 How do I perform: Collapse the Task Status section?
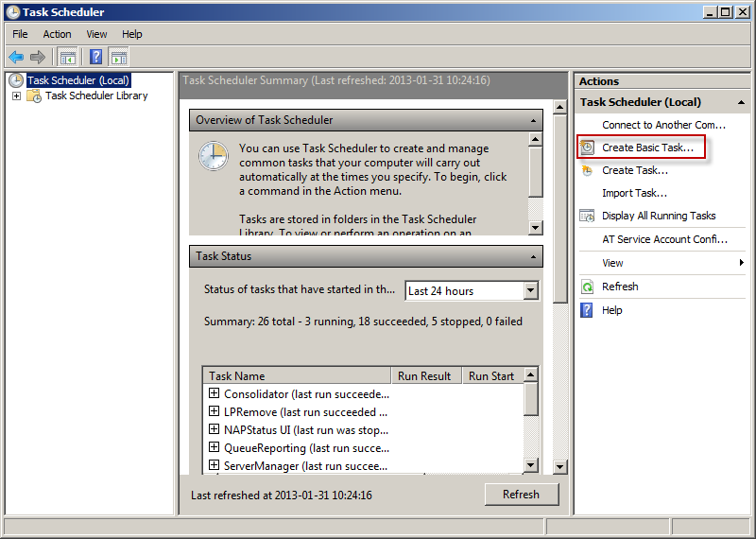point(533,256)
